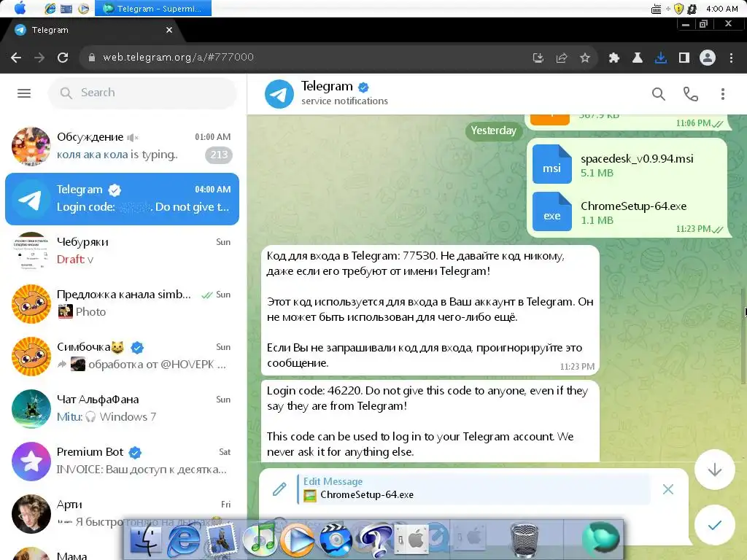Open the Premium Bot chat
The width and height of the screenshot is (747, 560).
click(122, 461)
